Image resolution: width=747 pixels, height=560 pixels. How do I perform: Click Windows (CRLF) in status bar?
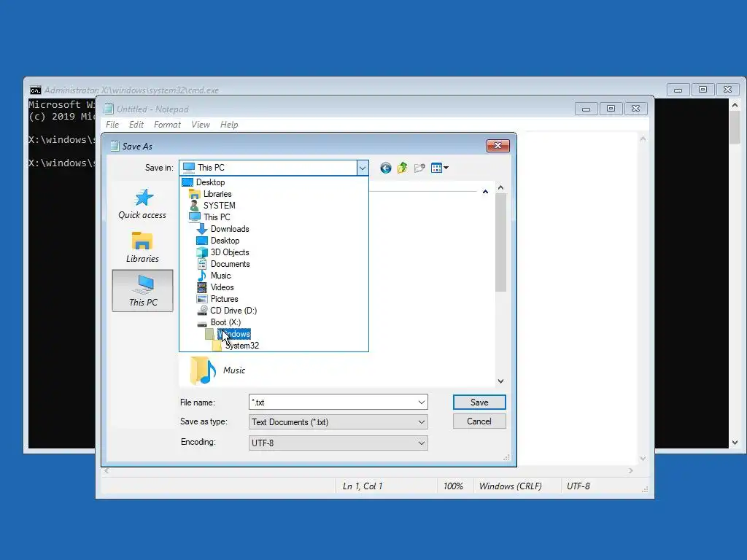pyautogui.click(x=510, y=486)
